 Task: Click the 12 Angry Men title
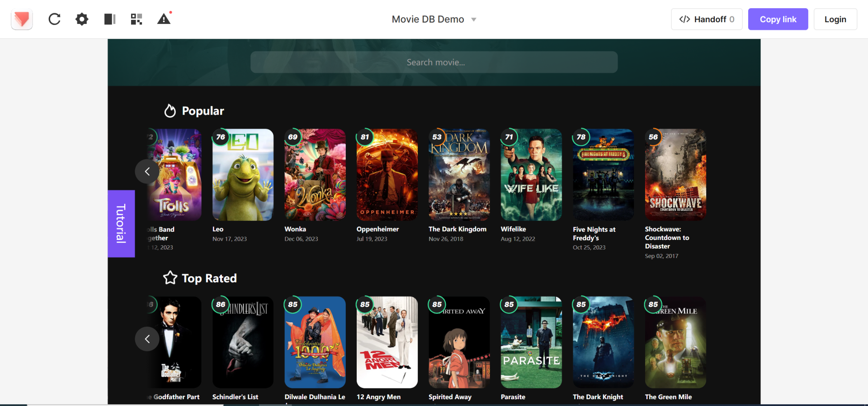point(378,397)
